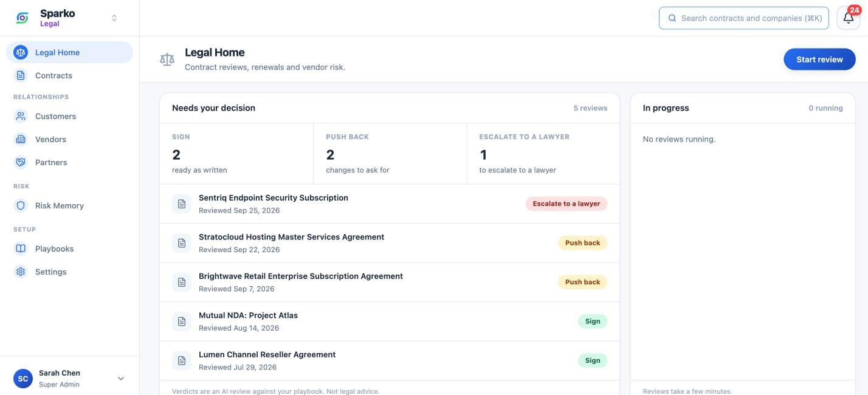868x395 pixels.
Task: Click the document icon for Lumen Channel Reseller
Action: click(x=182, y=361)
